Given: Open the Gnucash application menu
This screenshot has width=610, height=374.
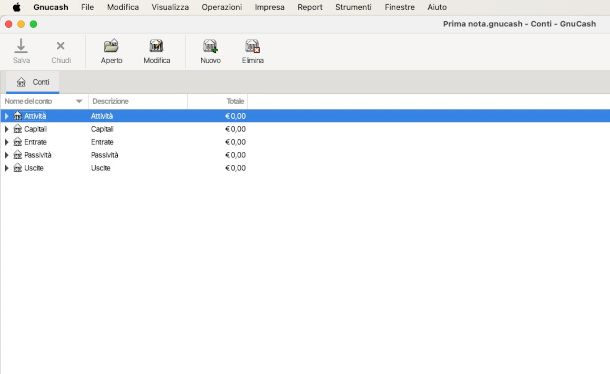Looking at the screenshot, I should pos(51,7).
